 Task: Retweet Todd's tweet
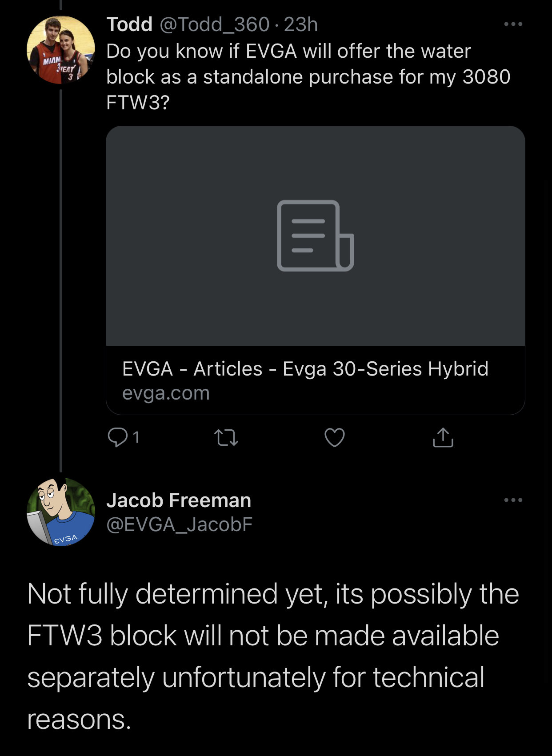pos(226,437)
